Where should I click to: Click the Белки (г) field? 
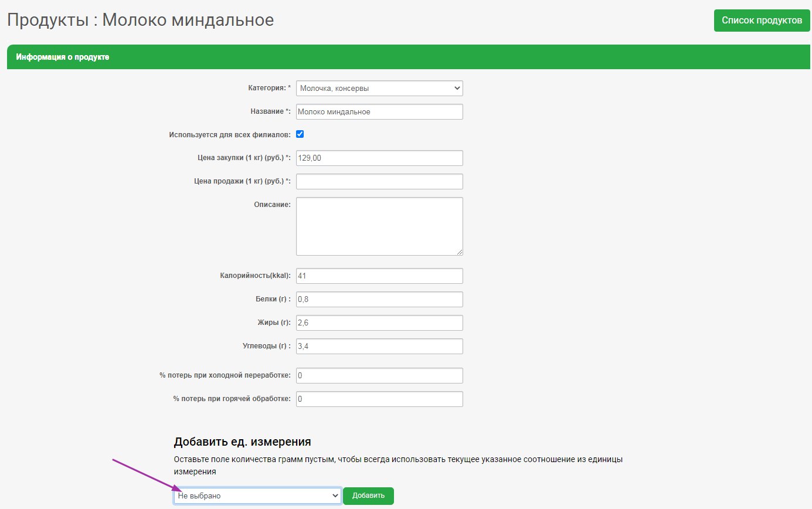coord(379,300)
